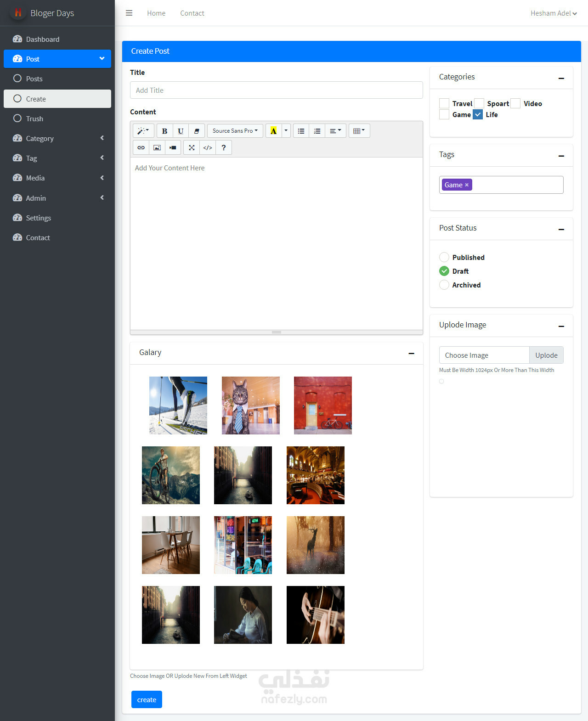Expand the Media sidebar menu

point(57,178)
